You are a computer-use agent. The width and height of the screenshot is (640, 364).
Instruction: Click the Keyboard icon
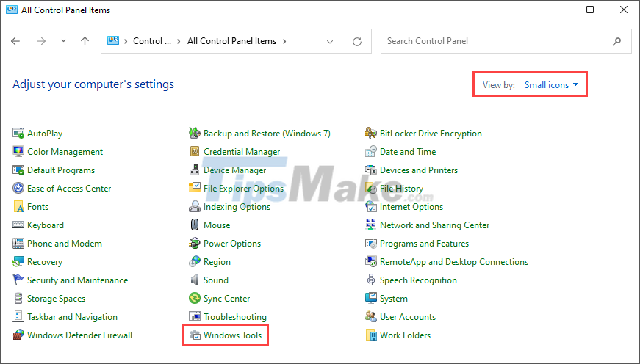click(x=18, y=225)
